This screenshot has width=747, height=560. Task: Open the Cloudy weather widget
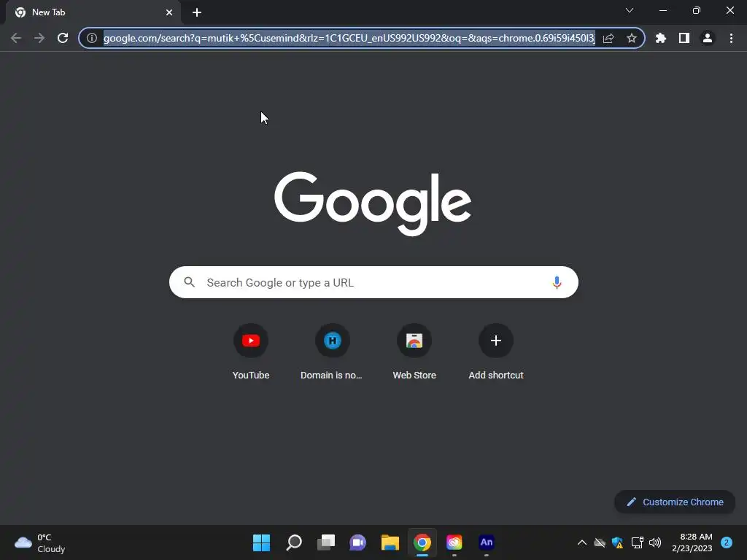(x=40, y=542)
